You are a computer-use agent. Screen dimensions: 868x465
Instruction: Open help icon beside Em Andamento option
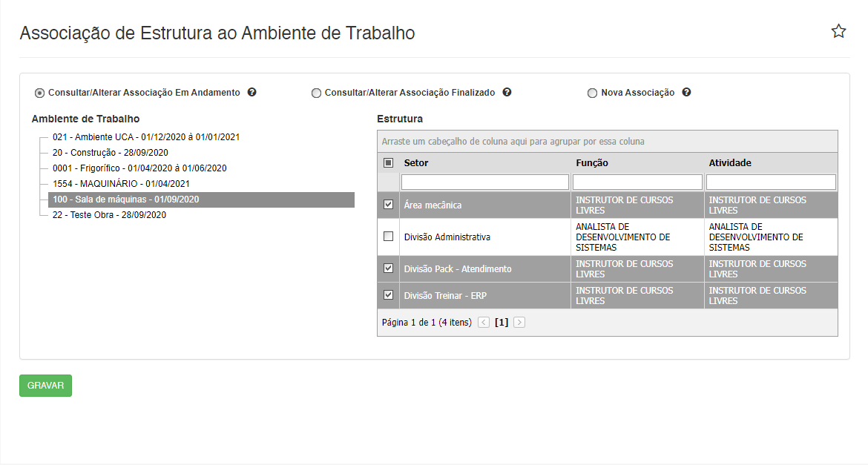(251, 93)
